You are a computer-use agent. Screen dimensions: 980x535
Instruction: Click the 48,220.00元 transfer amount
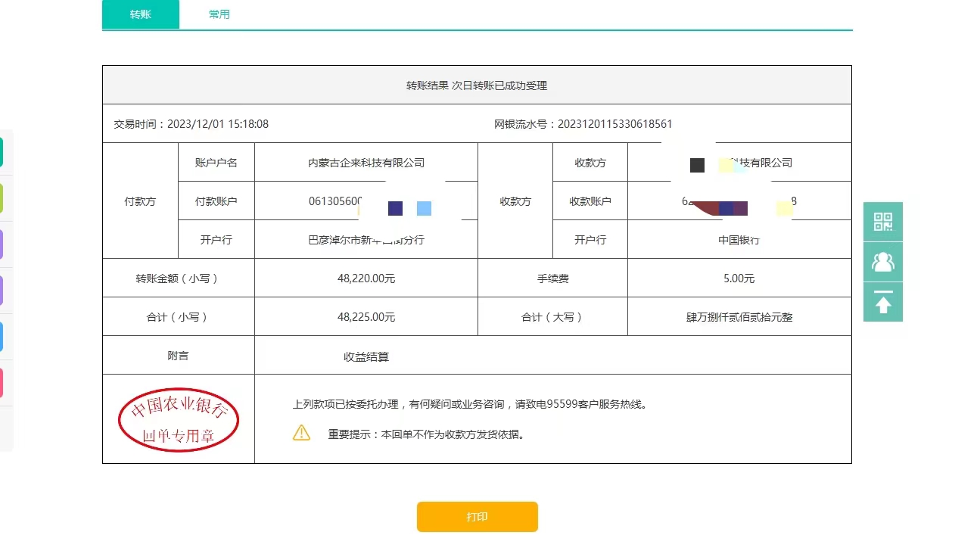366,278
